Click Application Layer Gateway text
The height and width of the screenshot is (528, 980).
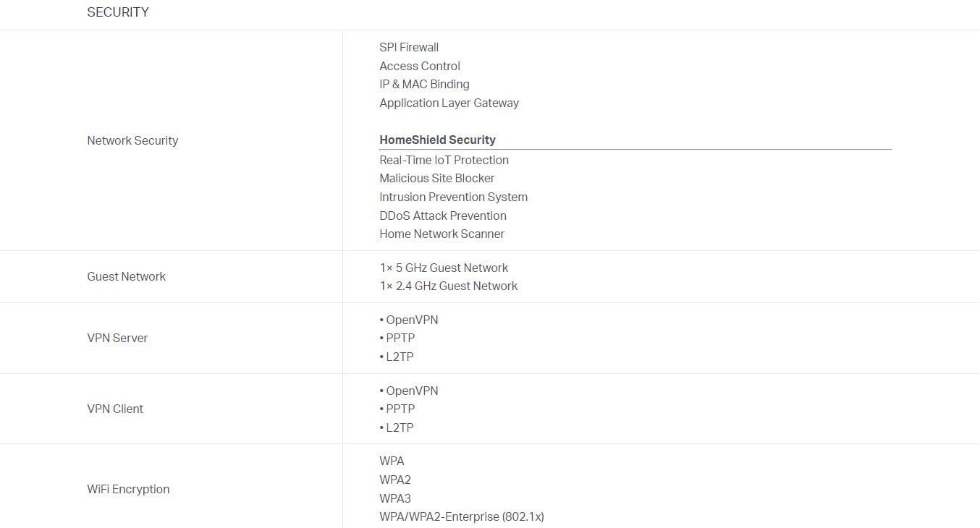[449, 103]
